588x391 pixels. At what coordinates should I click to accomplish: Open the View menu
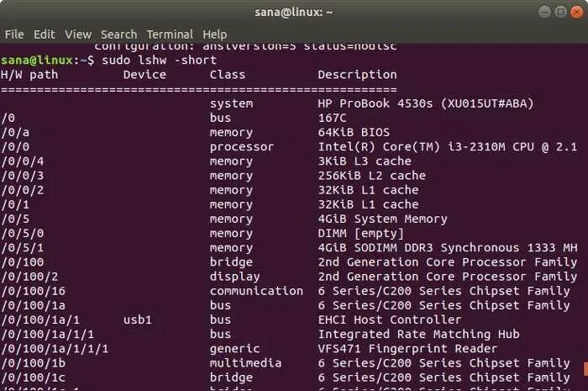click(x=78, y=34)
